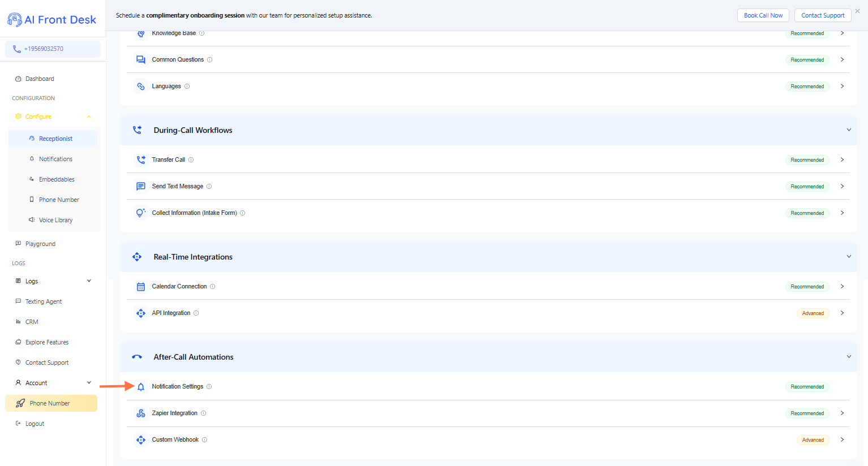Click the info icon beside Common Questions
This screenshot has width=868, height=466.
click(209, 60)
